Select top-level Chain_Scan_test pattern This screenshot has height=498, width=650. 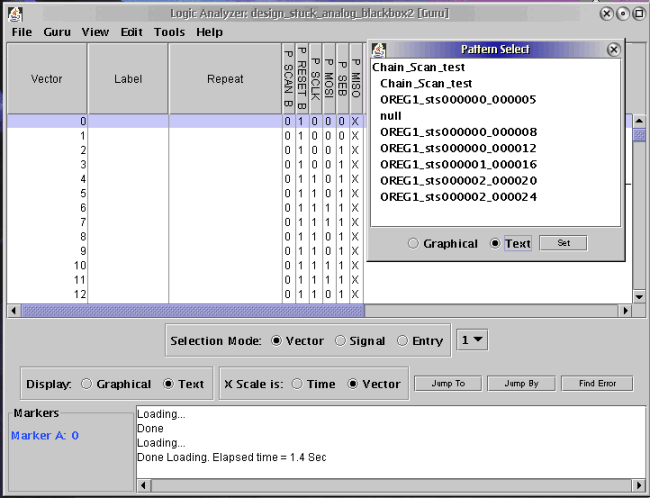(418, 67)
